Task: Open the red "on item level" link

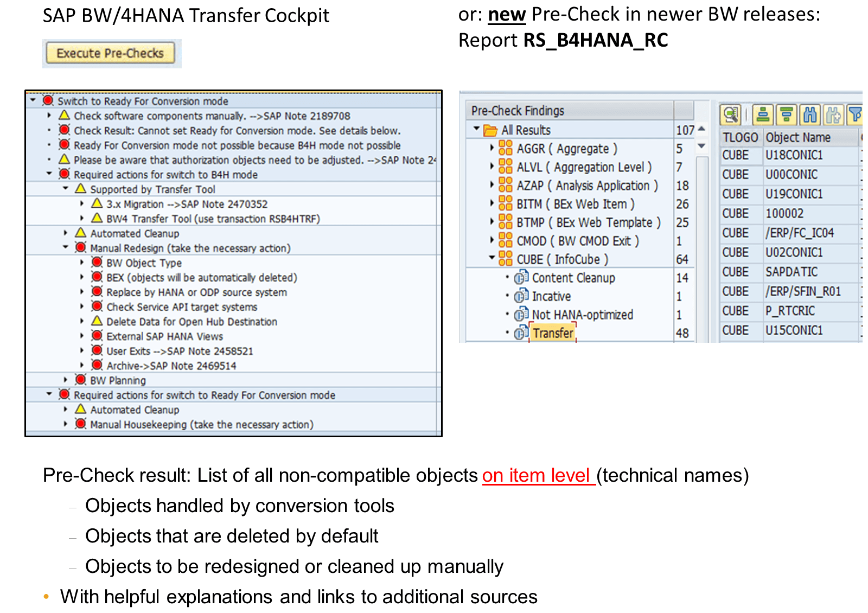Action: point(539,475)
